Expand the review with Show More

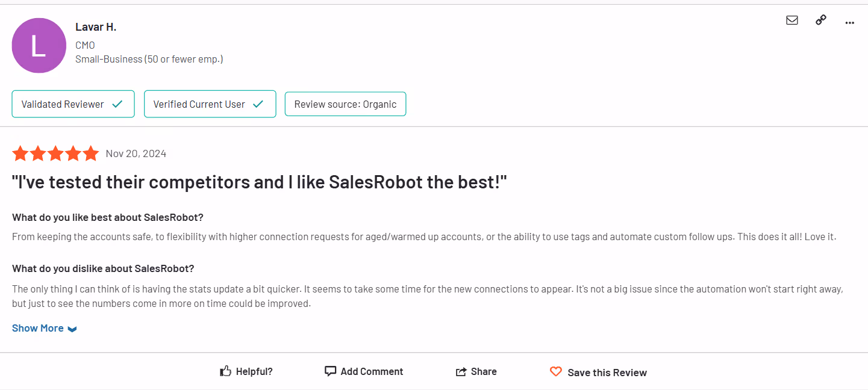[37, 327]
